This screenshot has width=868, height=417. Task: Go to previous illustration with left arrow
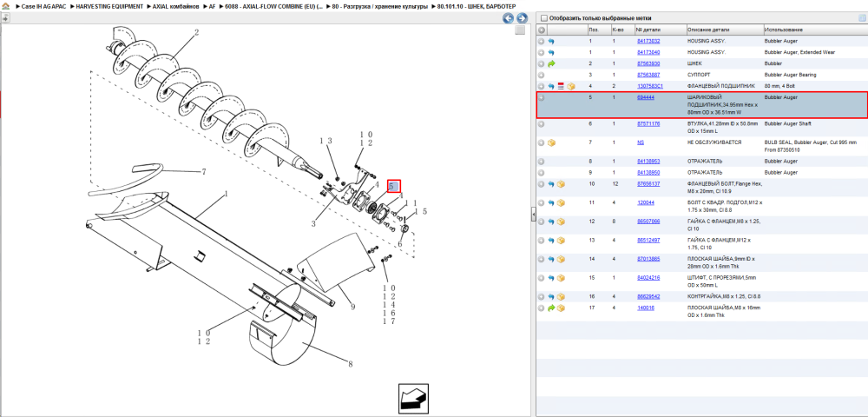[x=508, y=18]
